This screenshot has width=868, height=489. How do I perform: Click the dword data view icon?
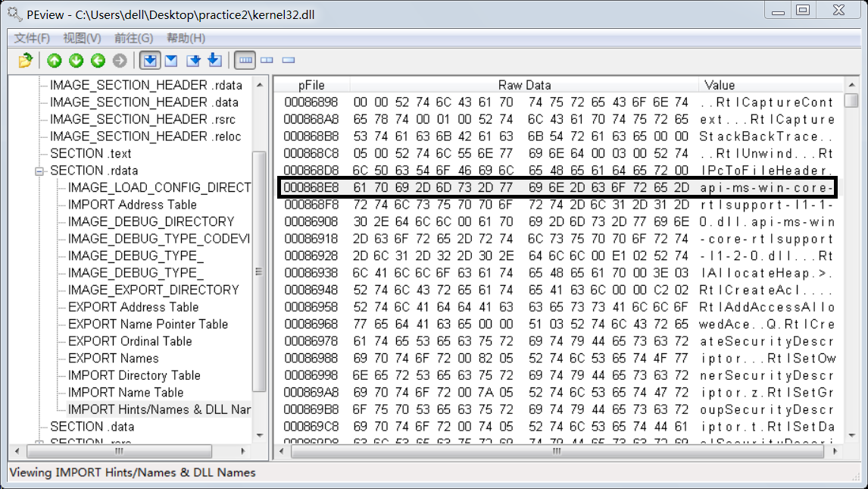(193, 61)
